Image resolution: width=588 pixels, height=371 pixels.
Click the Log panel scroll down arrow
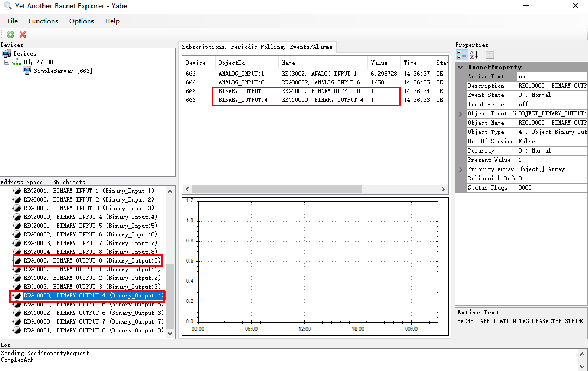coord(582,367)
